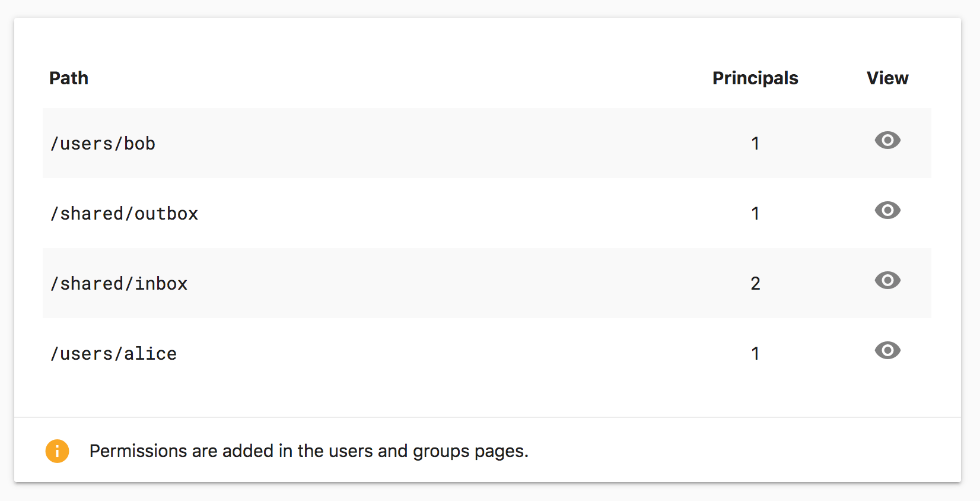Click the orange info icon

click(58, 451)
